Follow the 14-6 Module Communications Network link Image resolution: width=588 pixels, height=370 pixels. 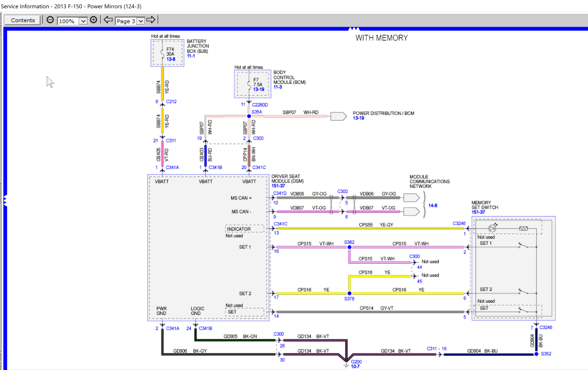pyautogui.click(x=433, y=206)
